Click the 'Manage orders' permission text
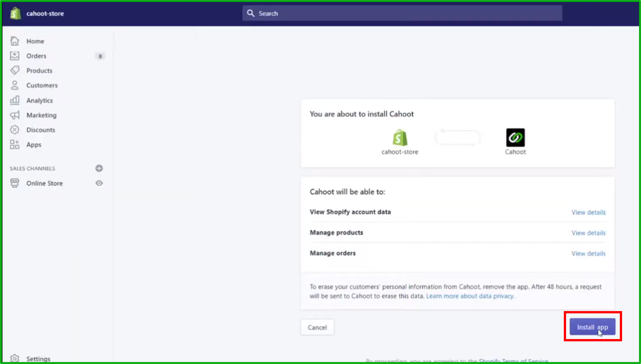This screenshot has height=364, width=641. pyautogui.click(x=333, y=253)
